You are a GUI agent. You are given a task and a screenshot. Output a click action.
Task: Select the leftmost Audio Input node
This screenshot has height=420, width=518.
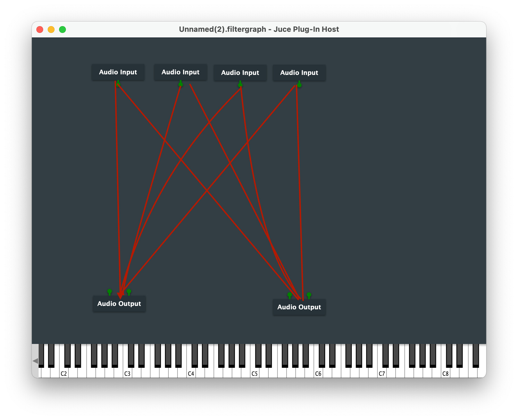click(118, 72)
